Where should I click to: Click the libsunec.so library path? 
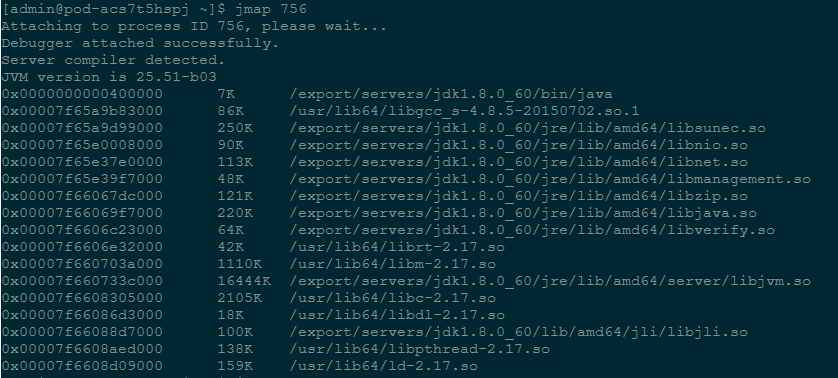click(527, 128)
